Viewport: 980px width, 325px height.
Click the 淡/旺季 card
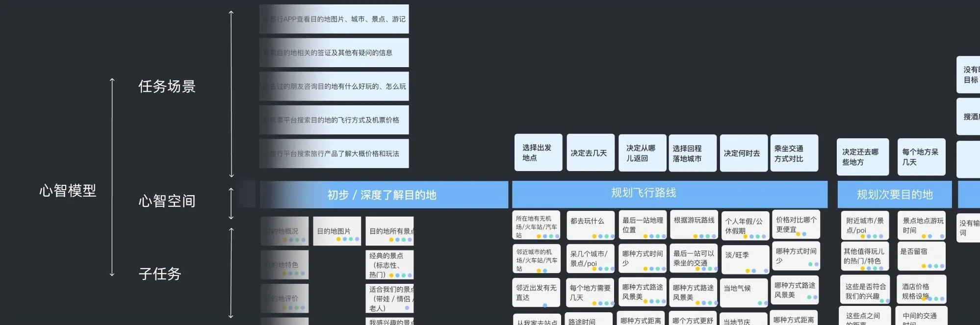745,260
